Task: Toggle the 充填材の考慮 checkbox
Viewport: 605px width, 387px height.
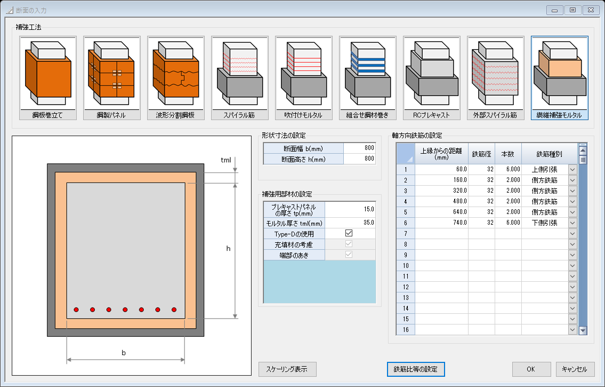Action: coord(349,244)
